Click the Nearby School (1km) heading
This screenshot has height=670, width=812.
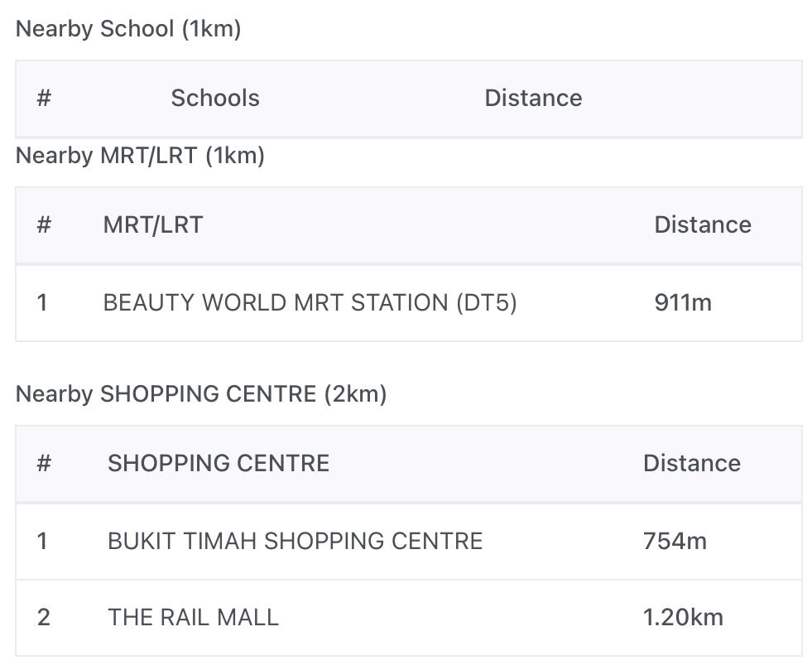point(128,29)
